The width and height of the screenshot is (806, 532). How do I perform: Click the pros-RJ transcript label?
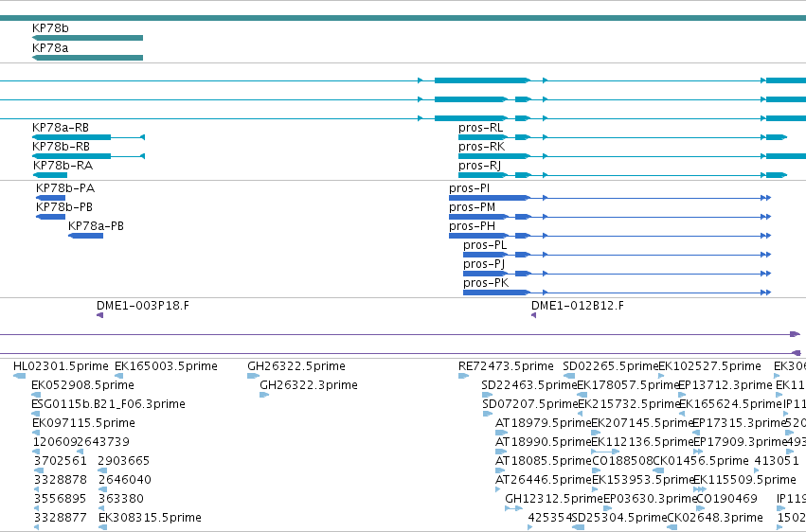click(479, 166)
